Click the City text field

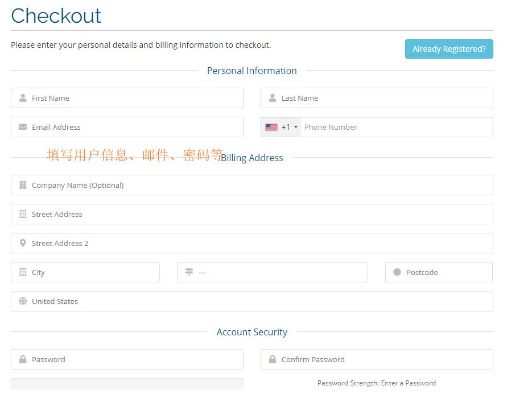(x=91, y=272)
